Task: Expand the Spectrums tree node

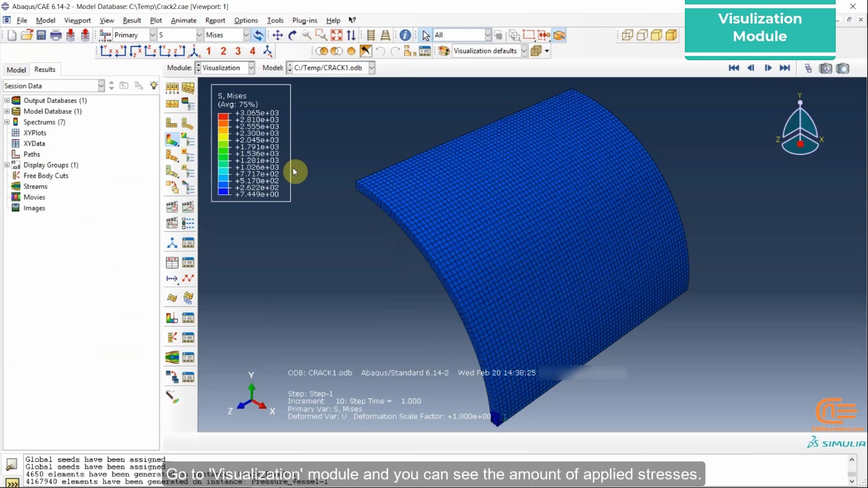Action: tap(7, 122)
